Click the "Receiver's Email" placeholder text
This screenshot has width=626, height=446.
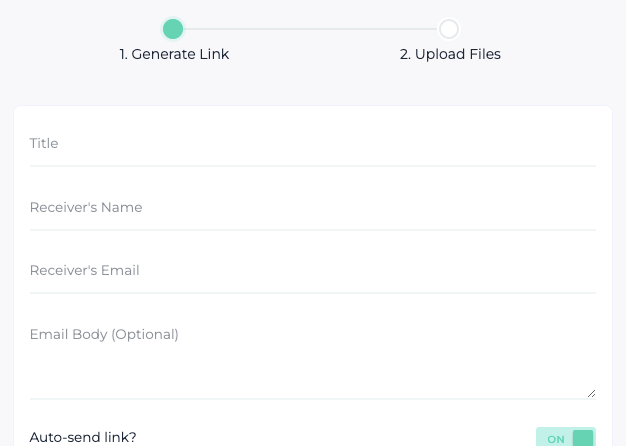pos(84,271)
